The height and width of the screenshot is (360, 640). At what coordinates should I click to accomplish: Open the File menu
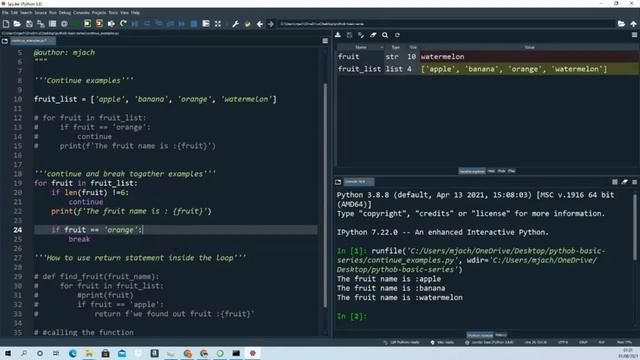pyautogui.click(x=5, y=13)
